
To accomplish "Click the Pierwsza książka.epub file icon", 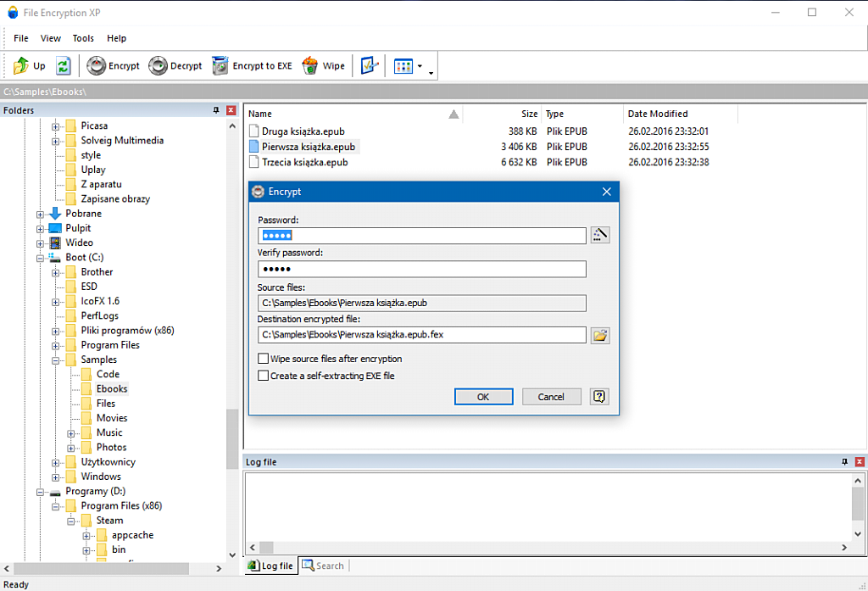I will (253, 147).
